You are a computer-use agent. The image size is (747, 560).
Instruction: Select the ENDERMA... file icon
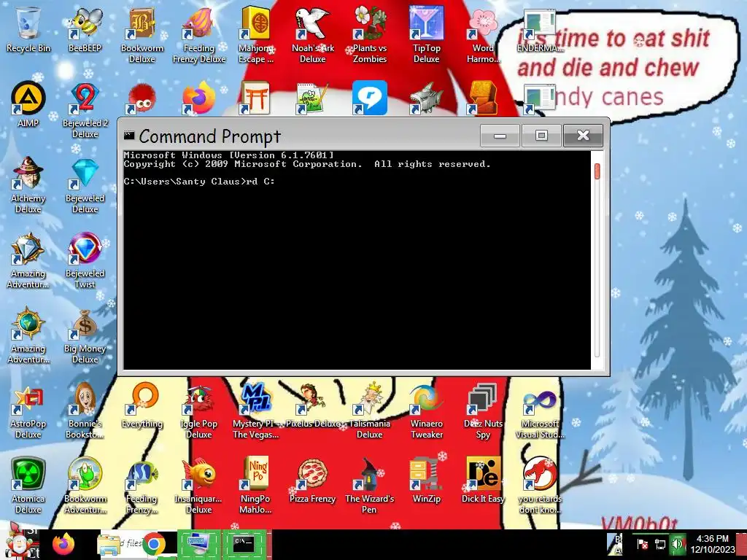tap(540, 28)
